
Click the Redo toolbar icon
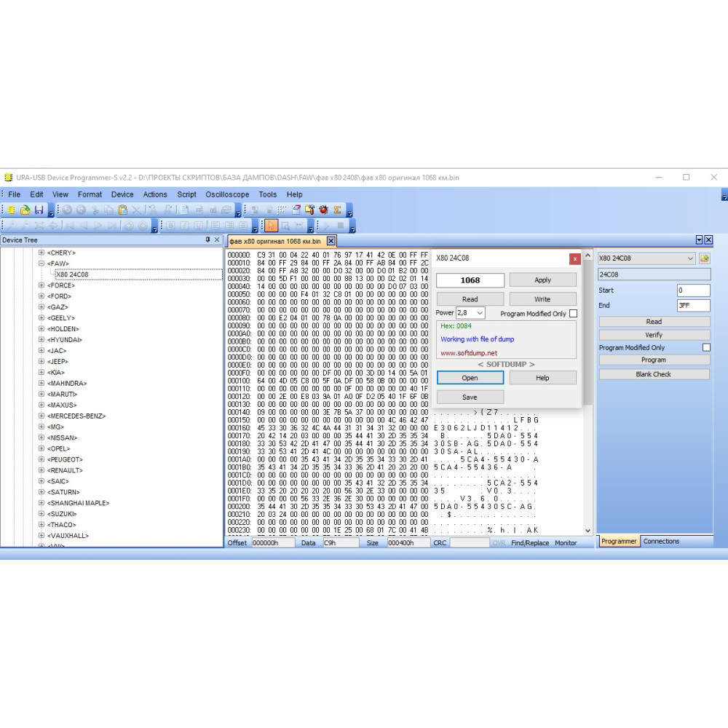tap(82, 210)
